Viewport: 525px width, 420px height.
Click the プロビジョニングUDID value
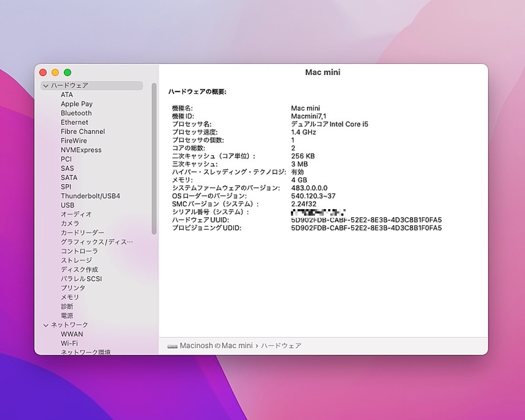click(x=366, y=228)
